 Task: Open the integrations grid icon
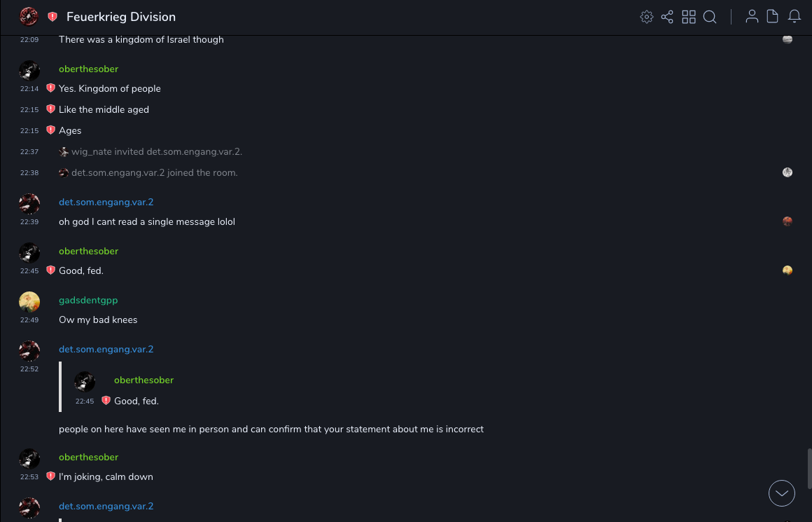click(x=689, y=17)
